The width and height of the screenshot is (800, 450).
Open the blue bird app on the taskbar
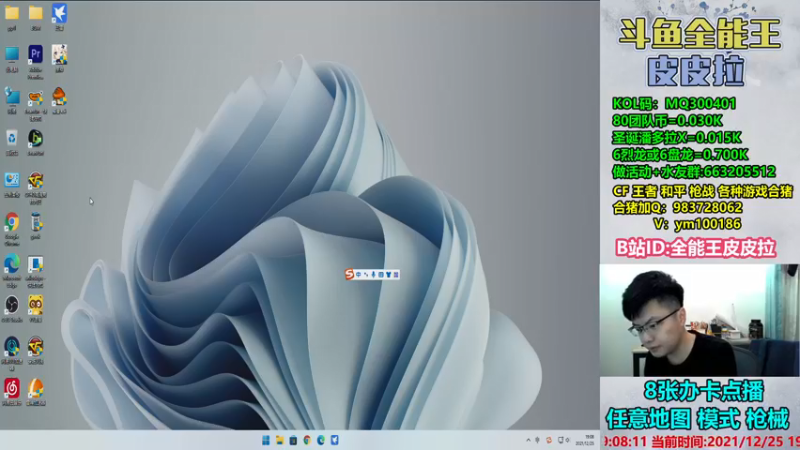[x=335, y=440]
